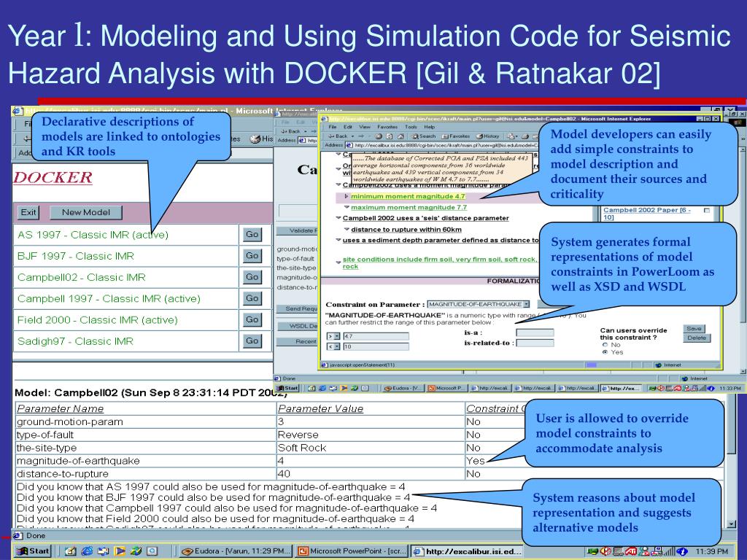Image resolution: width=747 pixels, height=560 pixels.
Task: Click the is-a input field
Action: pyautogui.click(x=535, y=332)
